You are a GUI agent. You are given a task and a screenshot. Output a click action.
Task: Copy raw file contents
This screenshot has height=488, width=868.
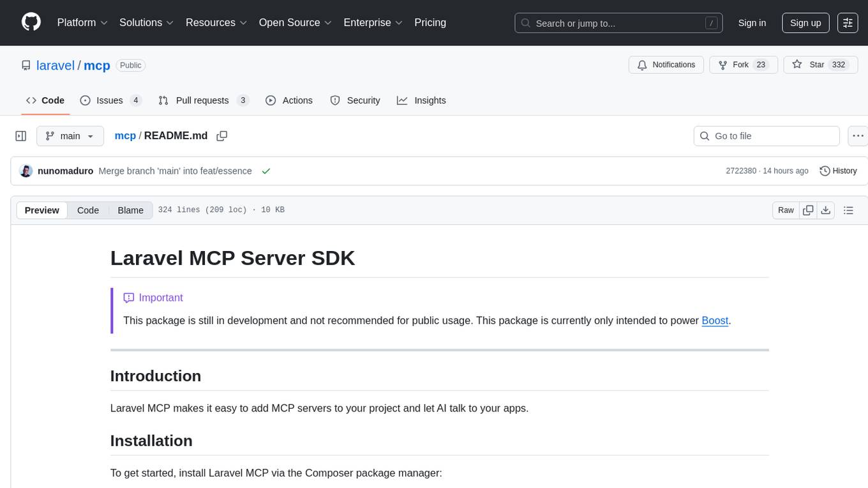tap(808, 210)
